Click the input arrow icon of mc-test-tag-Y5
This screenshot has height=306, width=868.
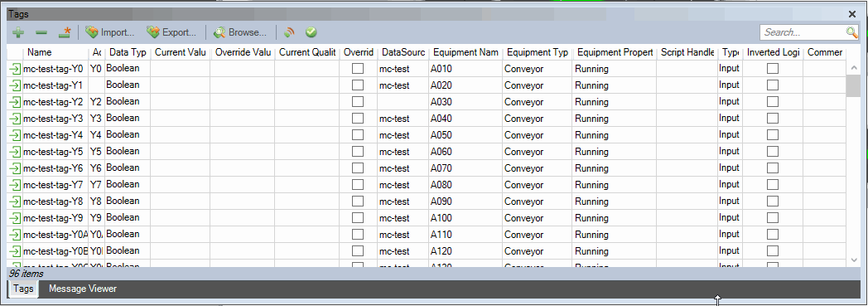pos(15,151)
